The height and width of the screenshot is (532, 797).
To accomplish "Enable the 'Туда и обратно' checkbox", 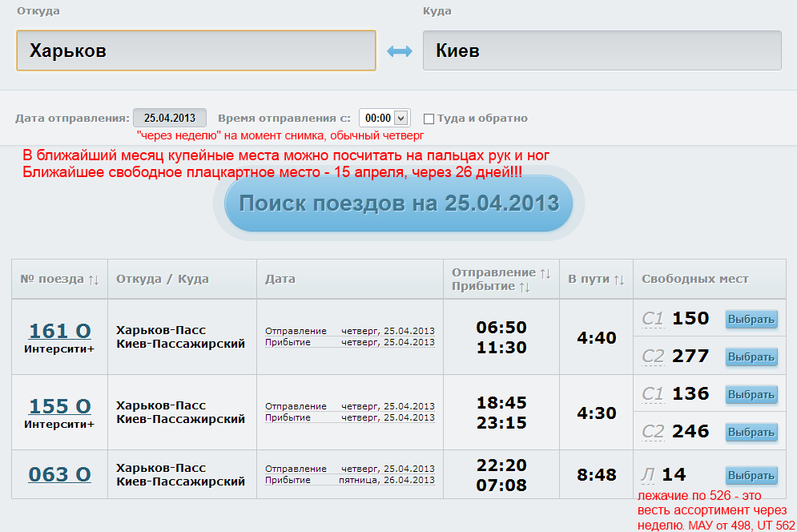I will pos(429,119).
